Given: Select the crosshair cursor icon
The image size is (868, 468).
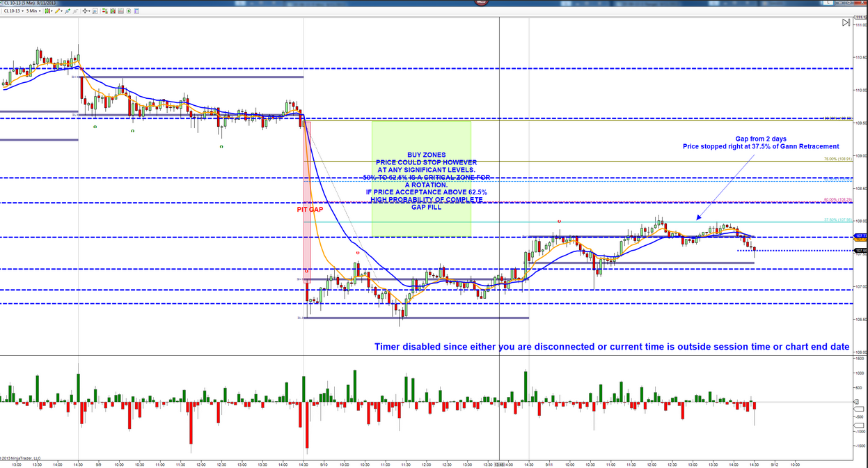Looking at the screenshot, I should [x=84, y=11].
